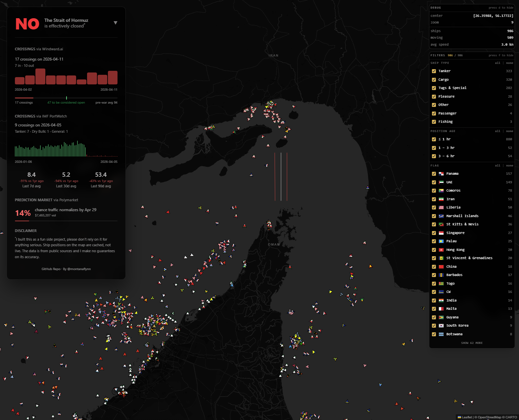Visit the @montanaflynn author link
519x420 pixels.
point(79,269)
